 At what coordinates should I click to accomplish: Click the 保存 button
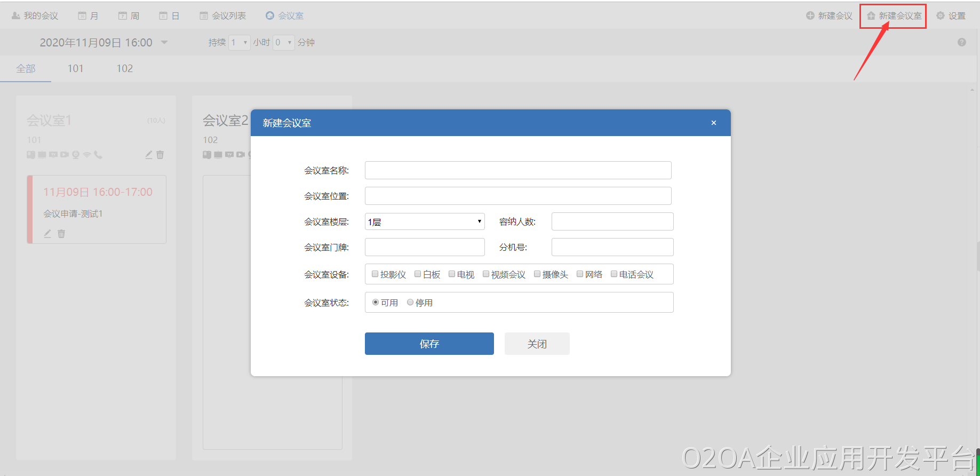(x=429, y=344)
